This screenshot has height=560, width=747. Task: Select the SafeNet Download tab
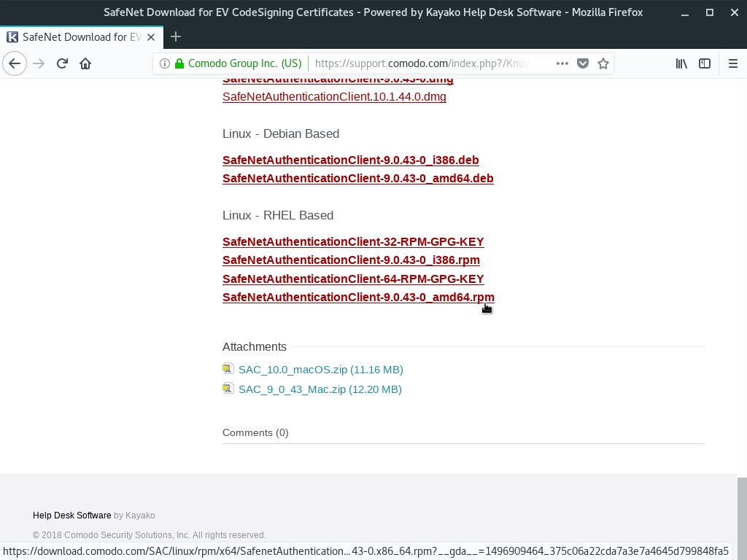(82, 37)
